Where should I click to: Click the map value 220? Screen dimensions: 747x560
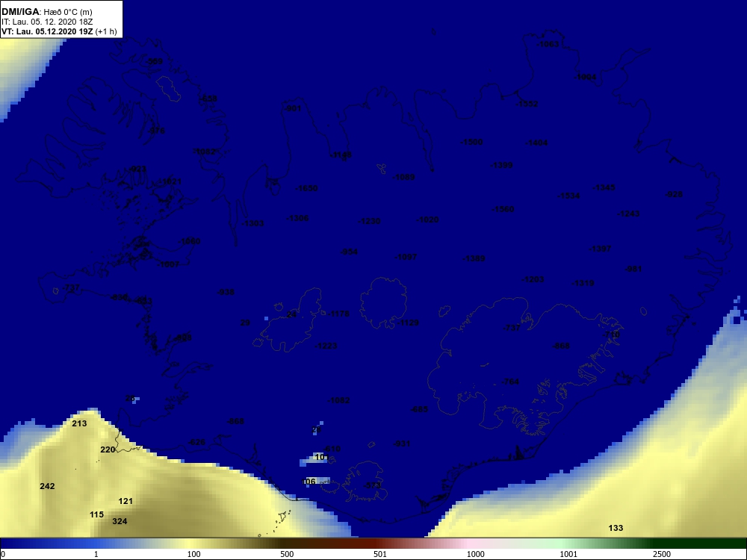pos(108,449)
